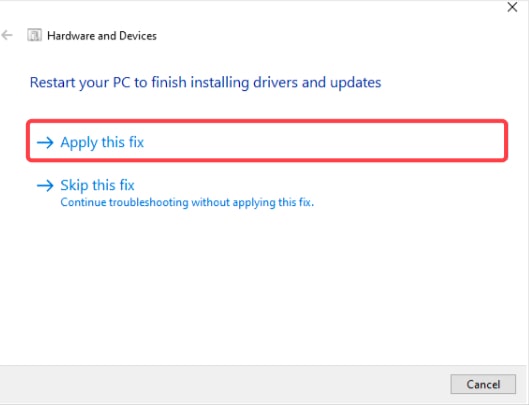Image resolution: width=529 pixels, height=405 pixels.
Task: Close the troubleshooter with the X icon
Action: click(512, 7)
